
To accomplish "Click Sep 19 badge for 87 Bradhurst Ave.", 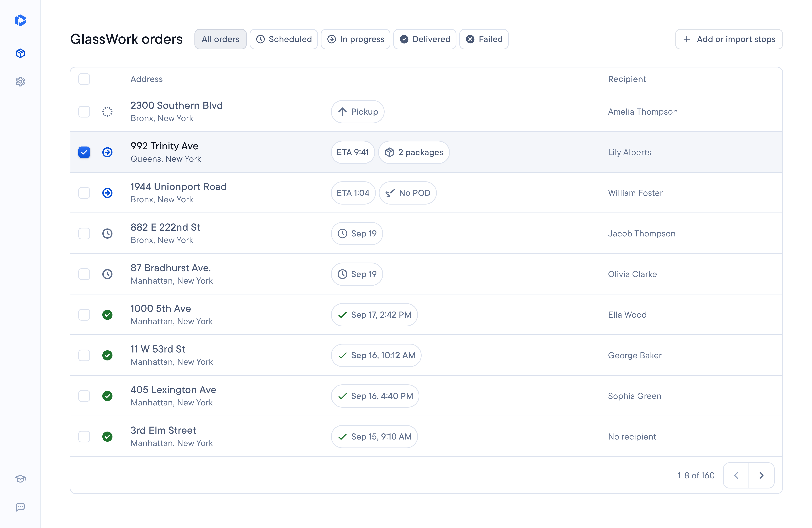I will click(357, 274).
